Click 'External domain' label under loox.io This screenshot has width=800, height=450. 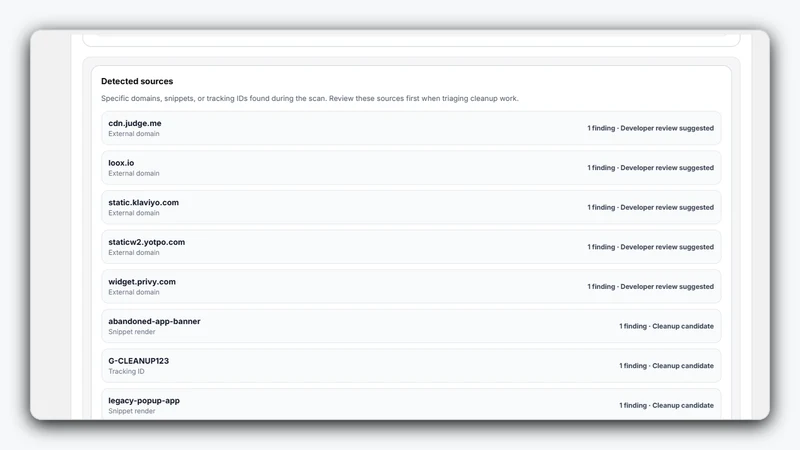click(x=134, y=173)
